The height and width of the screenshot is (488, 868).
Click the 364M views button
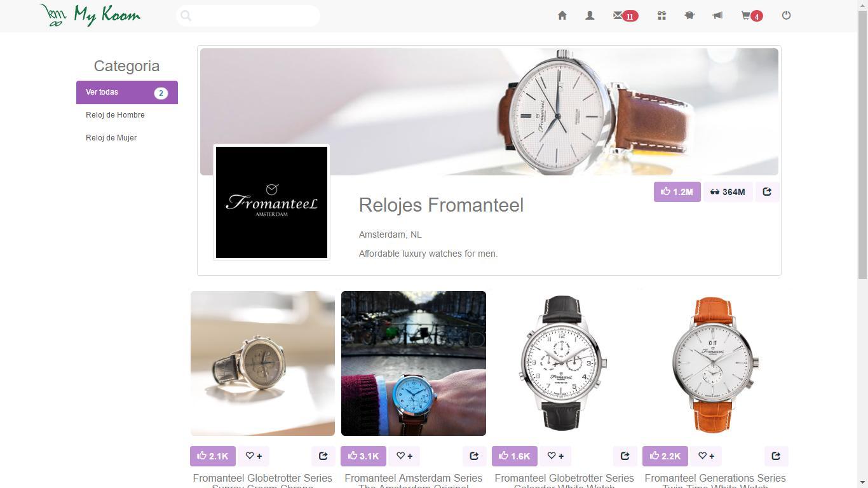pyautogui.click(x=728, y=192)
